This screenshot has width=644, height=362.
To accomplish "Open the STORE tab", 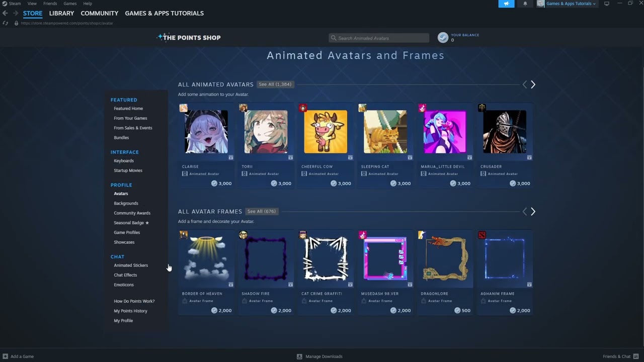I will (33, 13).
